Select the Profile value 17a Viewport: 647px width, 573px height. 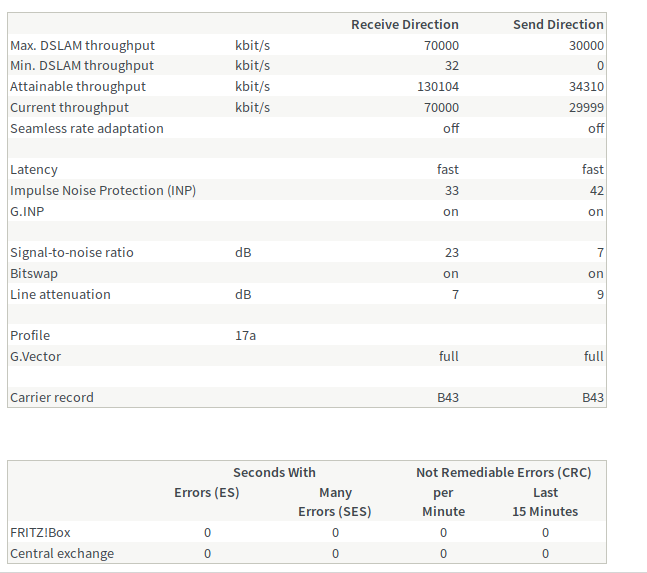[245, 336]
